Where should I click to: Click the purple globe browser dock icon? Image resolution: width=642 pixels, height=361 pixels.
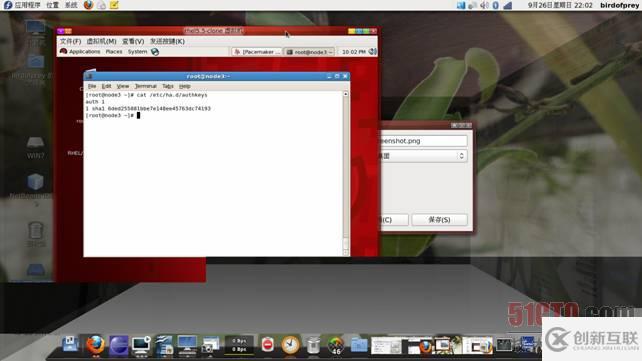click(x=119, y=345)
